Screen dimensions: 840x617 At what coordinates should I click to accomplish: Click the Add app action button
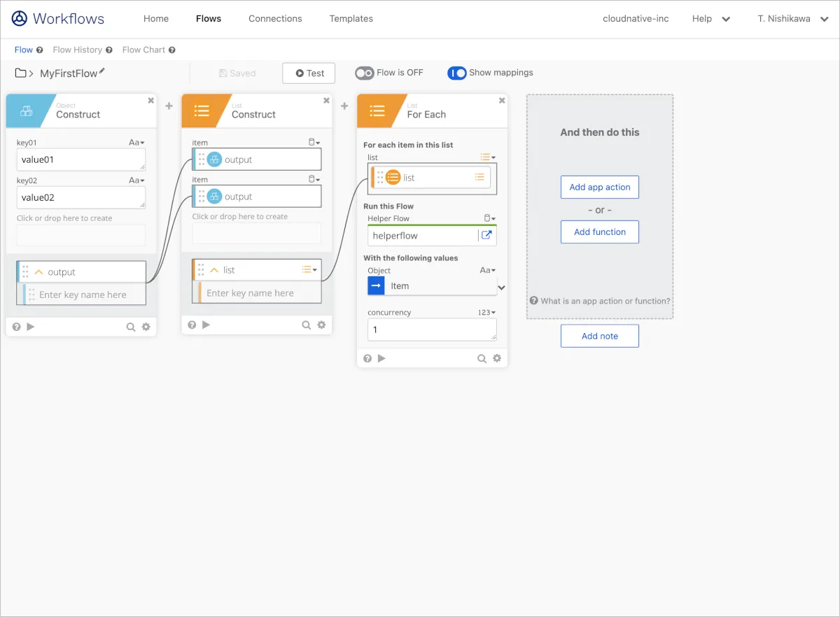tap(600, 187)
